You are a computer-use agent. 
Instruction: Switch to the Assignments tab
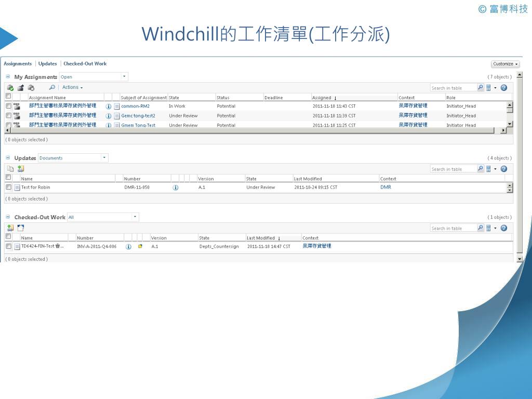18,63
